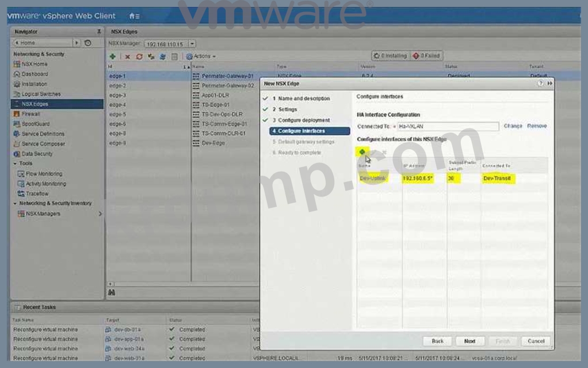Click the red circular refresh icon in edges toolbar
Viewport: 588px width, 368px height.
point(139,56)
